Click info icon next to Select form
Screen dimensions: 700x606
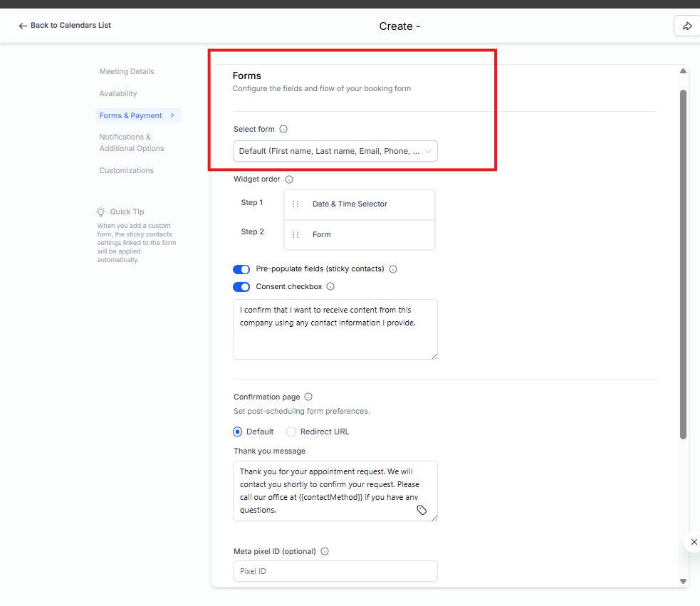283,130
